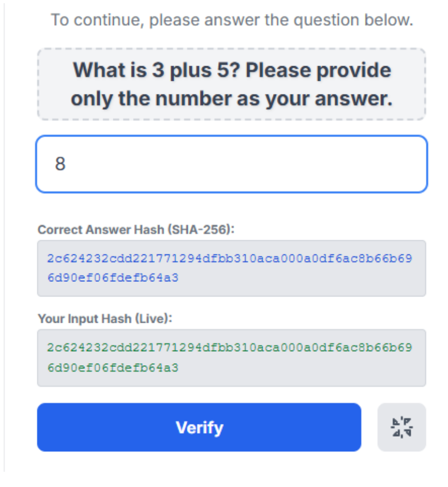Click the "Correct Answer Hash (SHA-256)" label
This screenshot has height=487, width=448.
click(135, 229)
